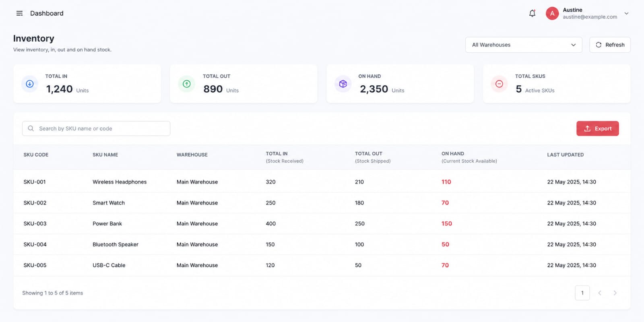Viewport: 644px width, 322px height.
Task: Sort by the Last Updated column header
Action: 565,155
